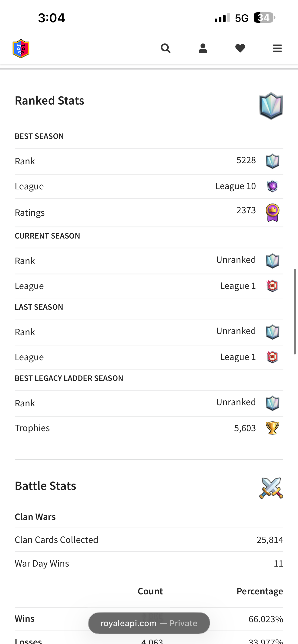The width and height of the screenshot is (298, 644).
Task: Click the Count column header
Action: click(x=150, y=591)
